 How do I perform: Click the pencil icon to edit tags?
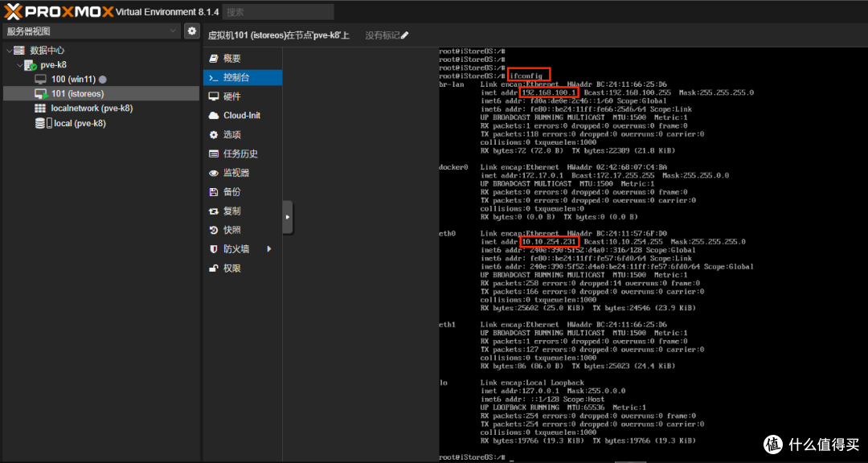tap(404, 35)
